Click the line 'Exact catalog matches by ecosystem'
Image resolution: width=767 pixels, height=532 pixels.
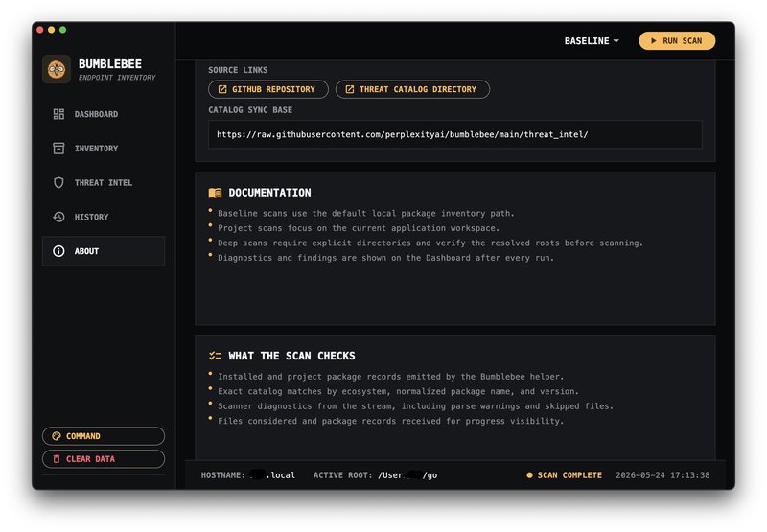398,391
